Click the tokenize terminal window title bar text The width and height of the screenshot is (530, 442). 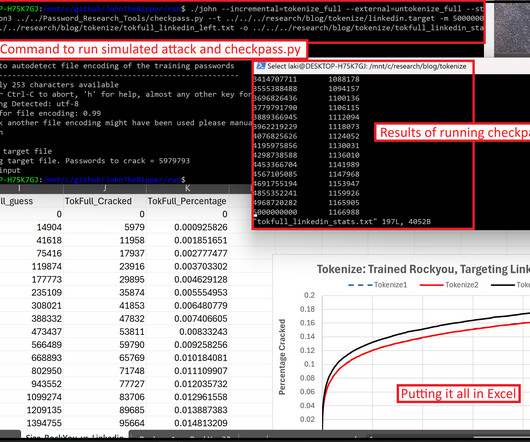(x=367, y=66)
